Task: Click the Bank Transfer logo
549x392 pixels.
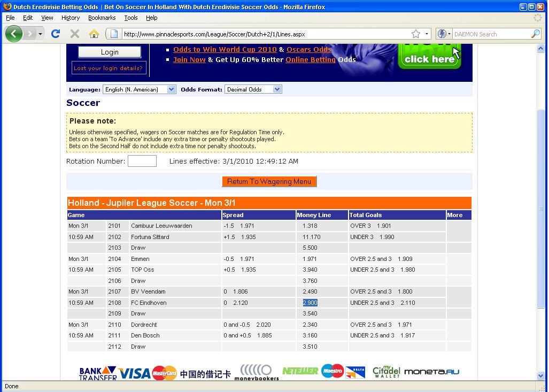Action: pos(98,373)
